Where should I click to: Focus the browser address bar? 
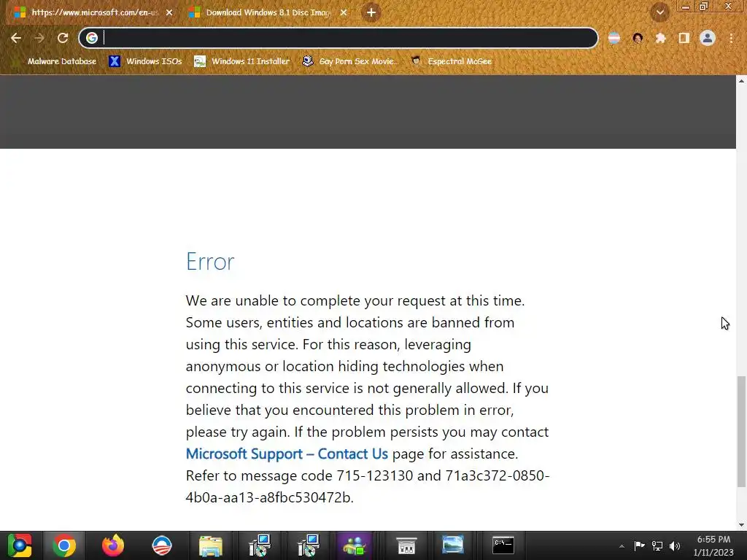point(338,38)
